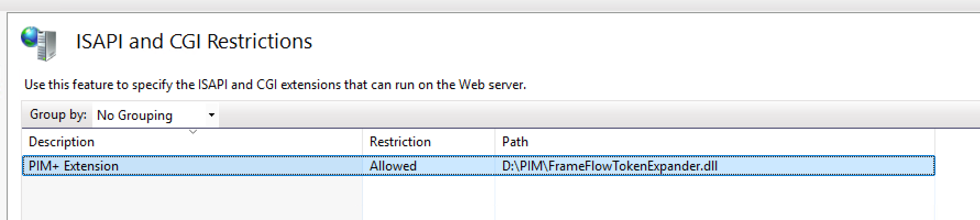The height and width of the screenshot is (220, 980).
Task: Click the Allowed restriction cell
Action: [x=393, y=166]
